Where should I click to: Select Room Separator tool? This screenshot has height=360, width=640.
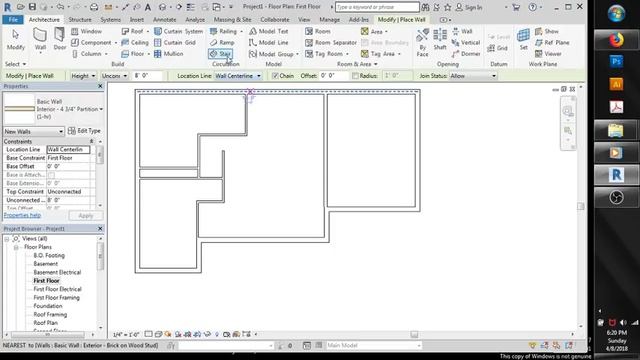coord(331,42)
